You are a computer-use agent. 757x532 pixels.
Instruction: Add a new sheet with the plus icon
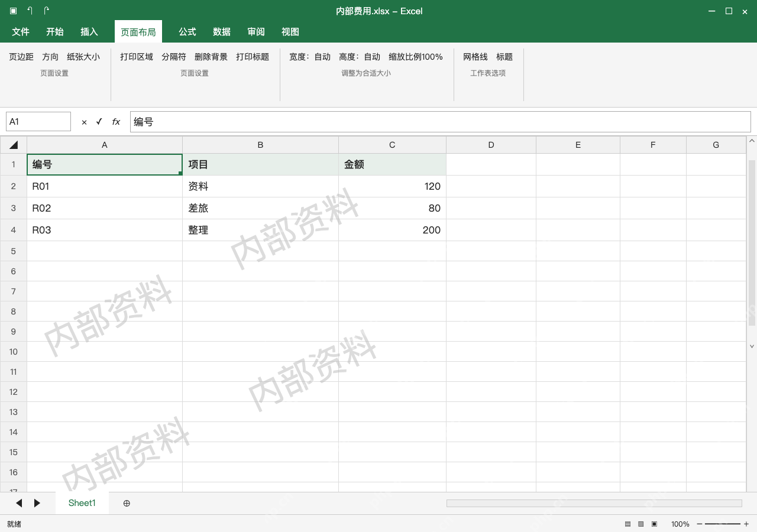(127, 503)
